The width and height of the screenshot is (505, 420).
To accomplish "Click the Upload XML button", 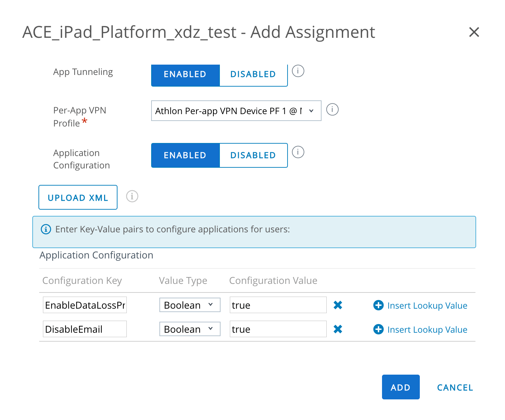I will [78, 198].
